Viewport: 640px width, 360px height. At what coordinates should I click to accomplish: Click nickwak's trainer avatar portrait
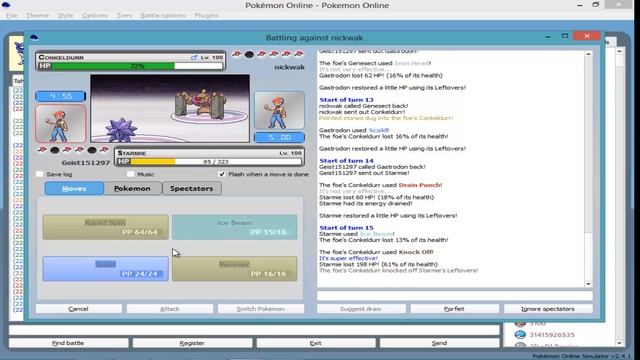click(x=279, y=110)
